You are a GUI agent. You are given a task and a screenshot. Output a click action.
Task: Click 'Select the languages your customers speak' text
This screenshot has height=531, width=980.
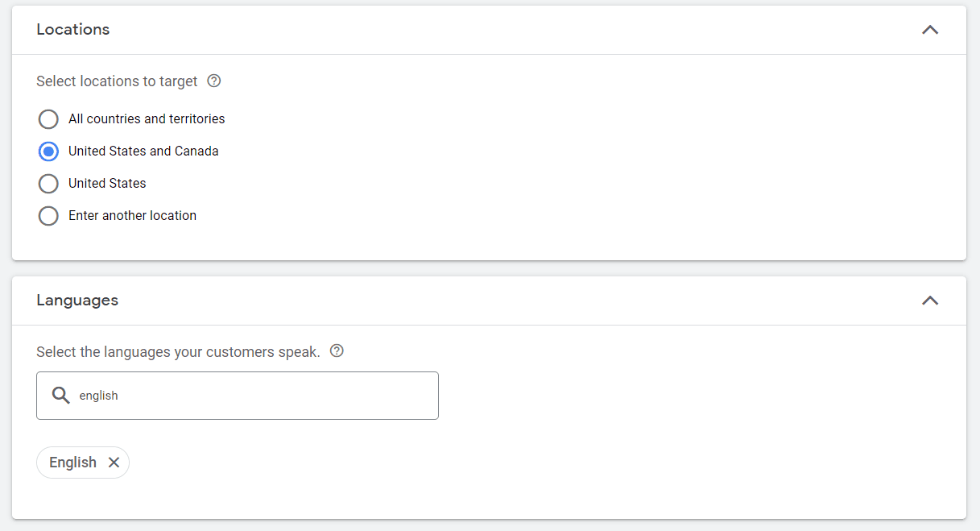178,352
